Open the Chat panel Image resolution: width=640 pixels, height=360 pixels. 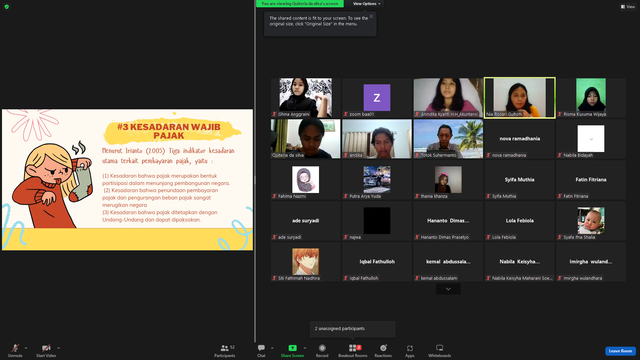coord(261,350)
